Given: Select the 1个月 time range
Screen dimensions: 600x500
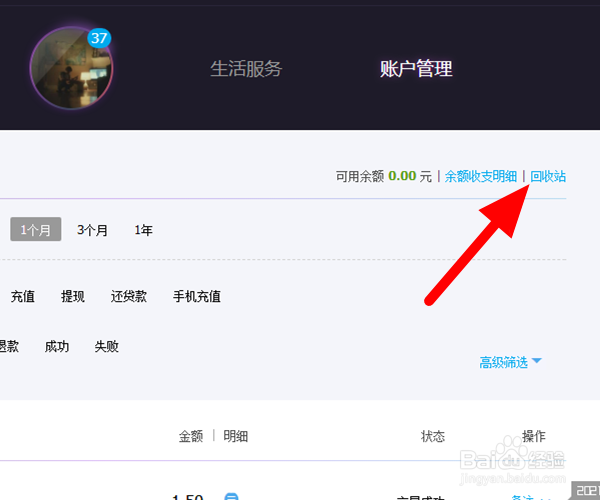Looking at the screenshot, I should click(x=36, y=229).
